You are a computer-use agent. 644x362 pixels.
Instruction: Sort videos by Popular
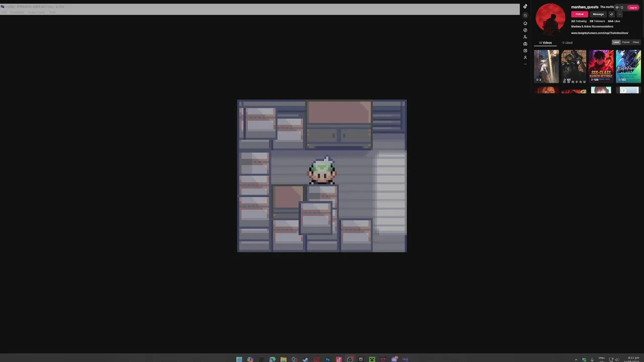(626, 42)
